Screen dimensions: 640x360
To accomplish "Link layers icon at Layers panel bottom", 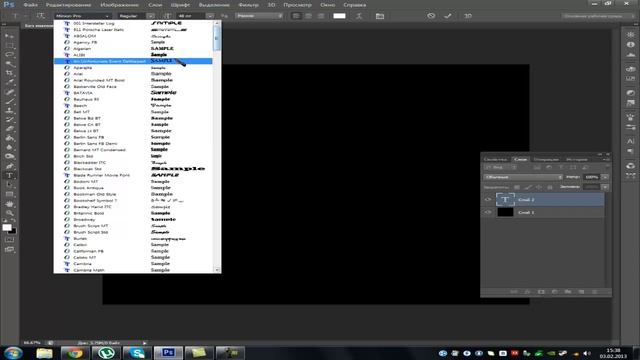I will click(x=514, y=292).
